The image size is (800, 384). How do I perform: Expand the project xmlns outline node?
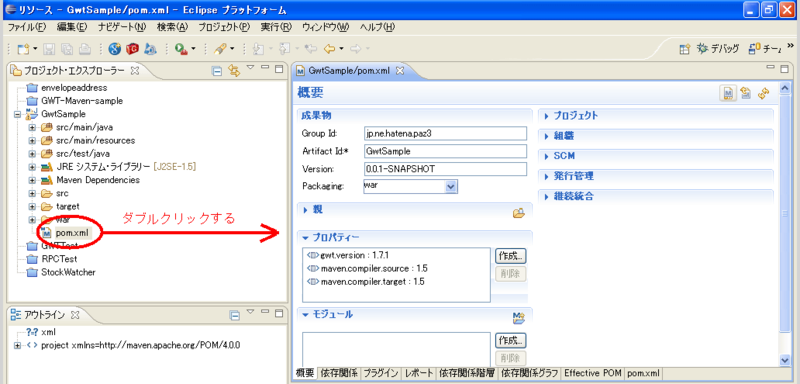point(17,345)
